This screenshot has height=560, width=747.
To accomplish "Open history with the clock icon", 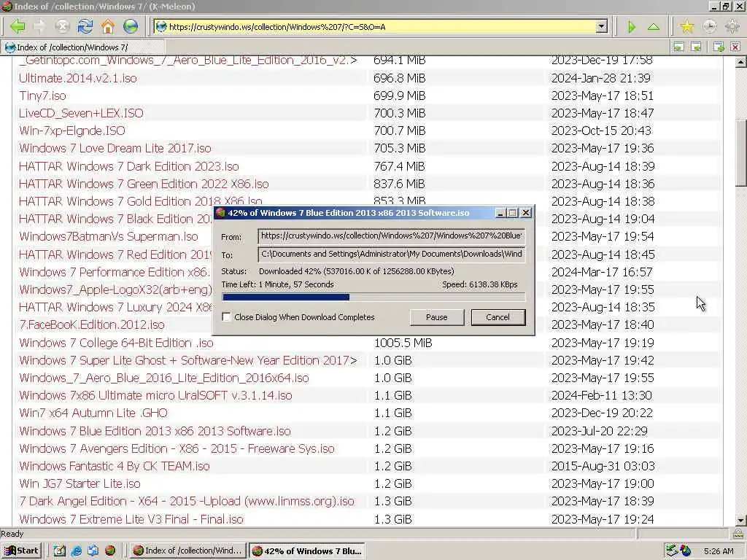I will 709,27.
